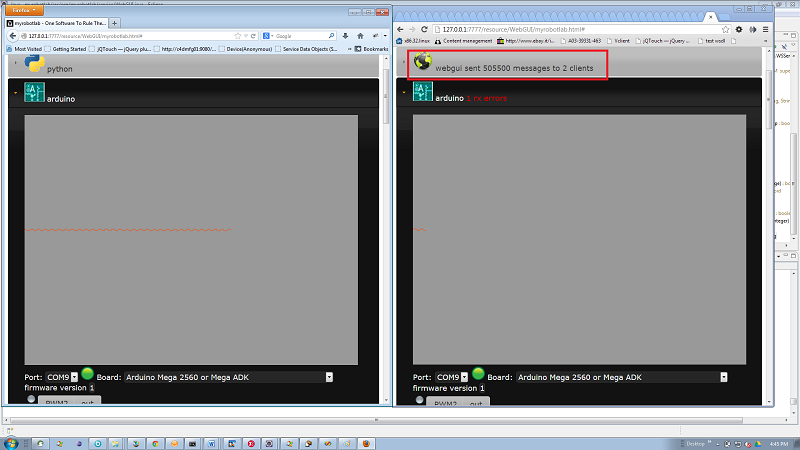Open the Firefox menu button
The height and width of the screenshot is (450, 800).
[x=24, y=10]
